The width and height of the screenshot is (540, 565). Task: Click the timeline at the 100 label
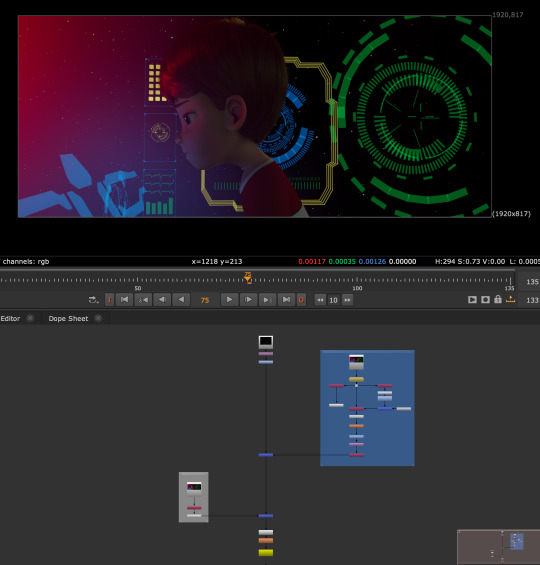pyautogui.click(x=357, y=288)
